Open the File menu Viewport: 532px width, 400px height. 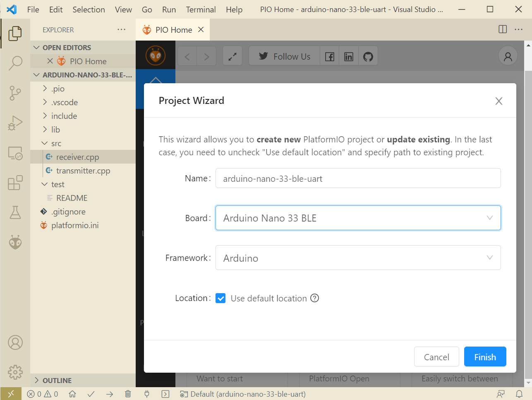[x=33, y=10]
